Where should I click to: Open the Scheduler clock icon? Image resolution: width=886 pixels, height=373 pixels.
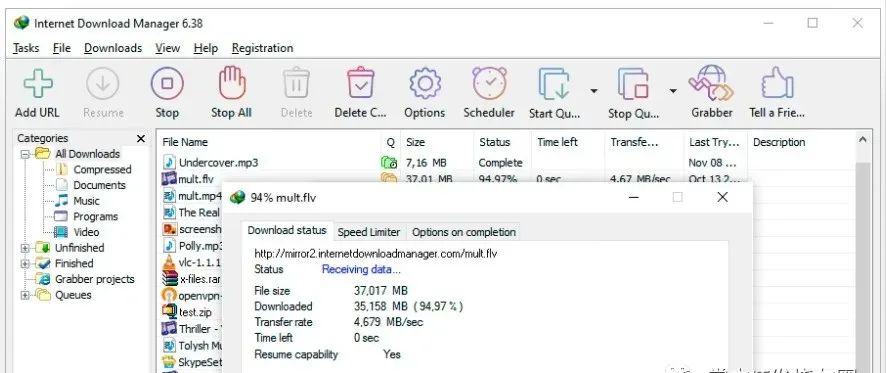(x=489, y=84)
